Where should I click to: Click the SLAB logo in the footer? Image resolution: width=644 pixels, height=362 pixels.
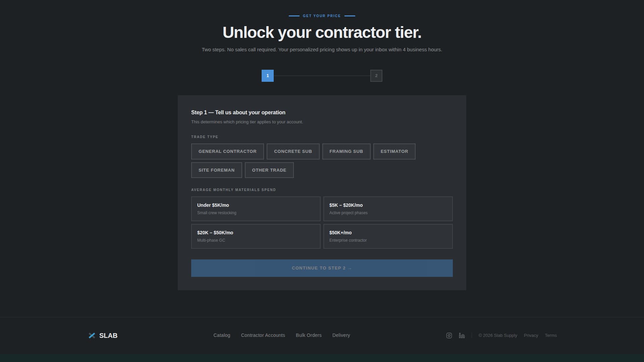pos(103,335)
